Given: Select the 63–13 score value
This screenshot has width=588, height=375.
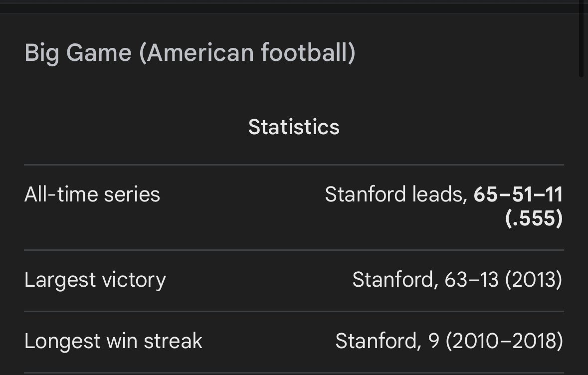Looking at the screenshot, I should [x=471, y=280].
